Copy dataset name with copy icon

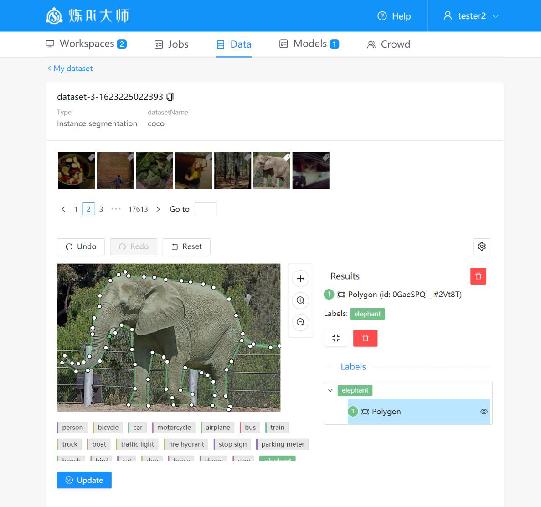pyautogui.click(x=170, y=97)
